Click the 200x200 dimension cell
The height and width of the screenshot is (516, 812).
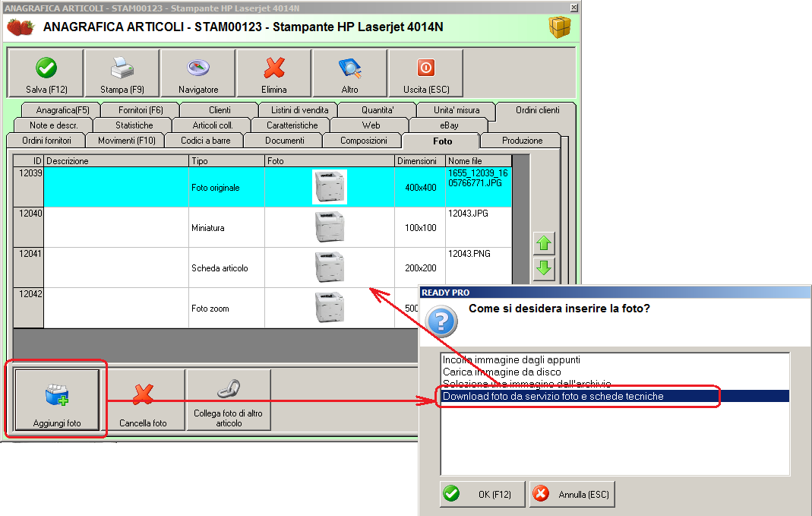pyautogui.click(x=420, y=267)
